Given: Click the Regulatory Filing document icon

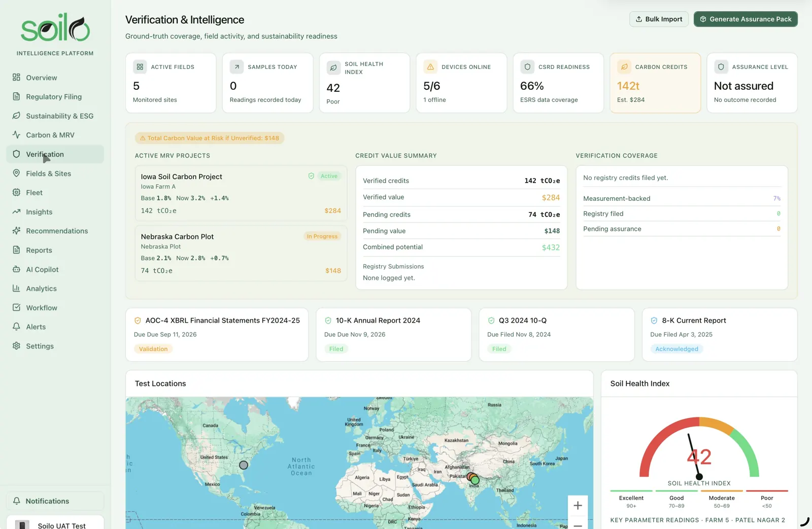Looking at the screenshot, I should (x=16, y=96).
